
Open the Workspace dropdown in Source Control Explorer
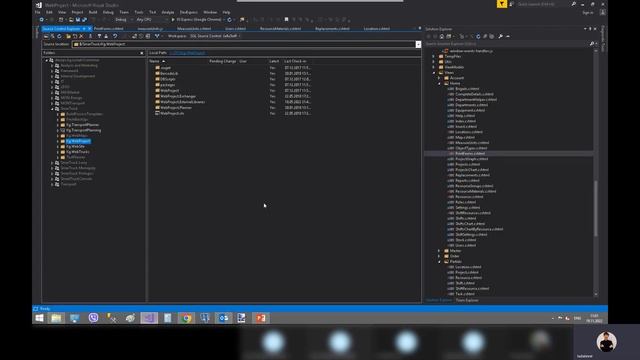pos(215,36)
